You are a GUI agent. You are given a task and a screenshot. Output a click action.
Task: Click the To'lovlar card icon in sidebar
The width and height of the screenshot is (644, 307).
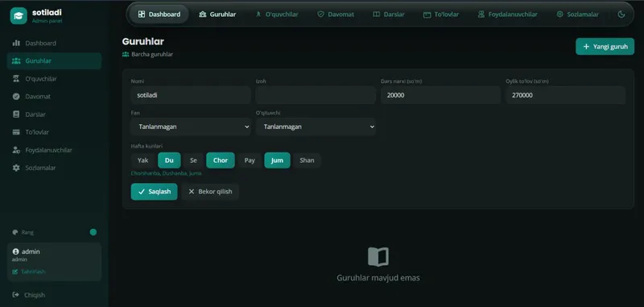pyautogui.click(x=16, y=132)
